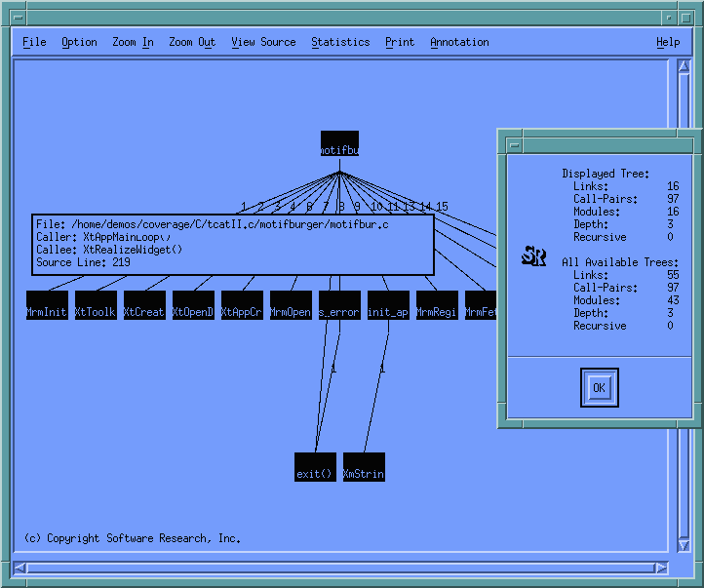
Task: Select the XtToolk node
Action: pos(96,305)
